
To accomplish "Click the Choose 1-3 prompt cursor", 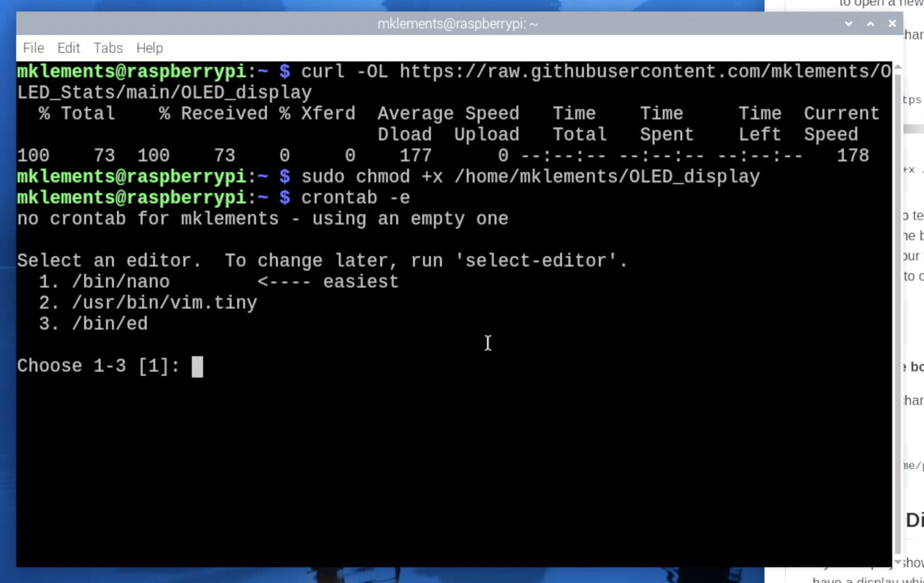I will point(197,366).
